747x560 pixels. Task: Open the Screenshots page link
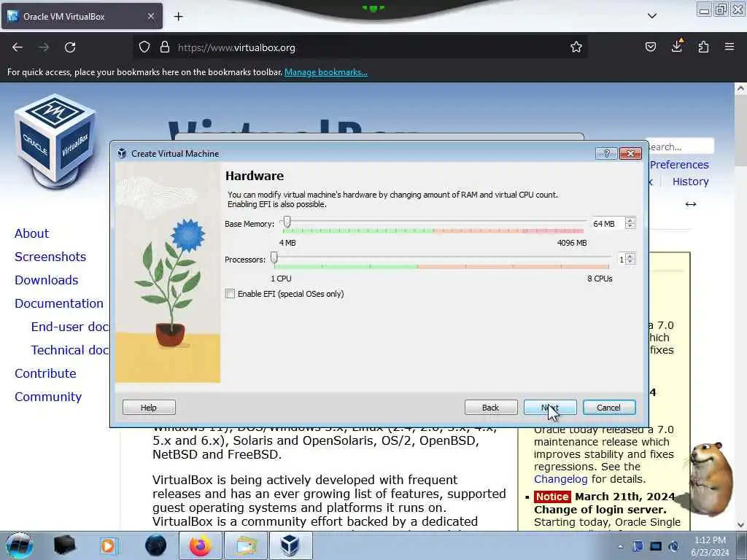point(50,257)
